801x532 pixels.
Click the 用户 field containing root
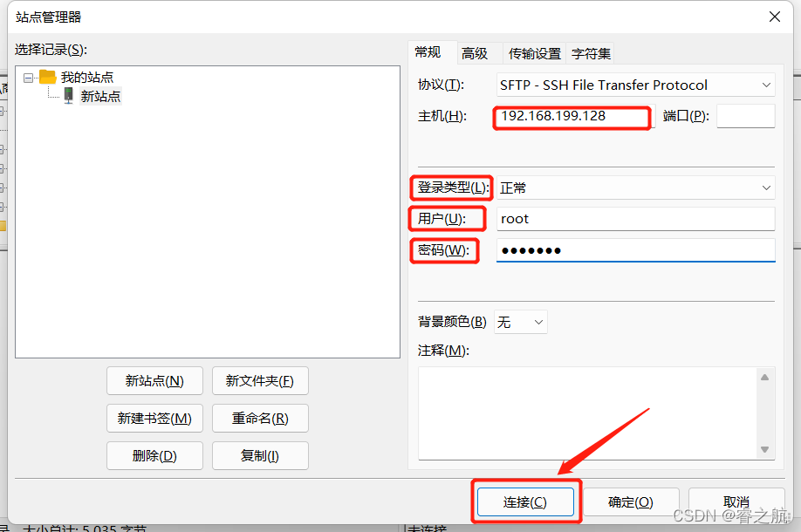635,219
